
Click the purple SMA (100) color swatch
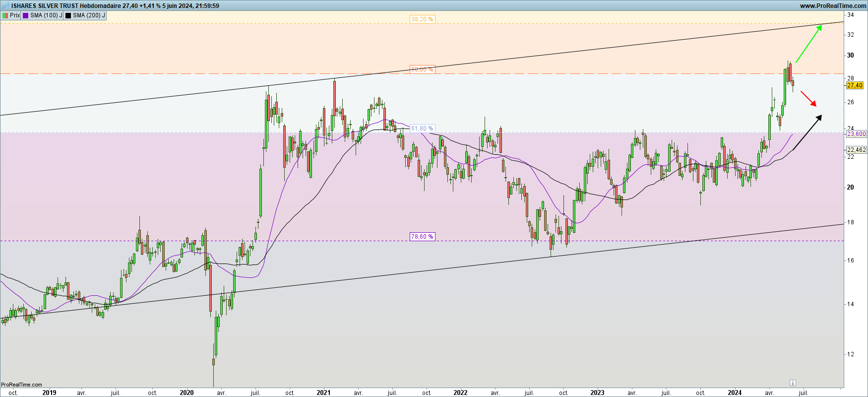point(25,15)
